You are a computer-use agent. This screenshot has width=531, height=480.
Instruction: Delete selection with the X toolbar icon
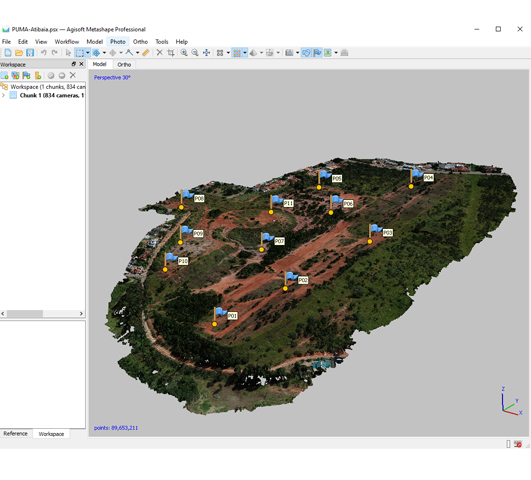(x=159, y=53)
